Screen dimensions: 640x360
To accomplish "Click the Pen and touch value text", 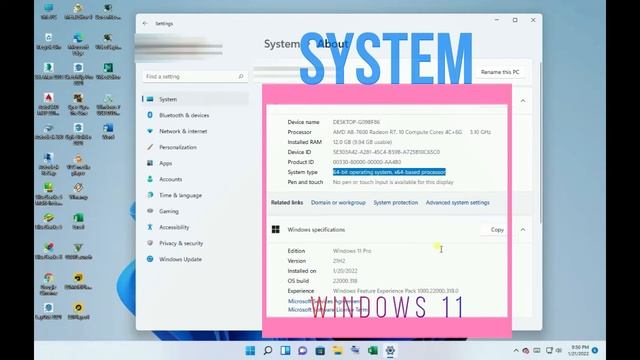I will (x=393, y=182).
